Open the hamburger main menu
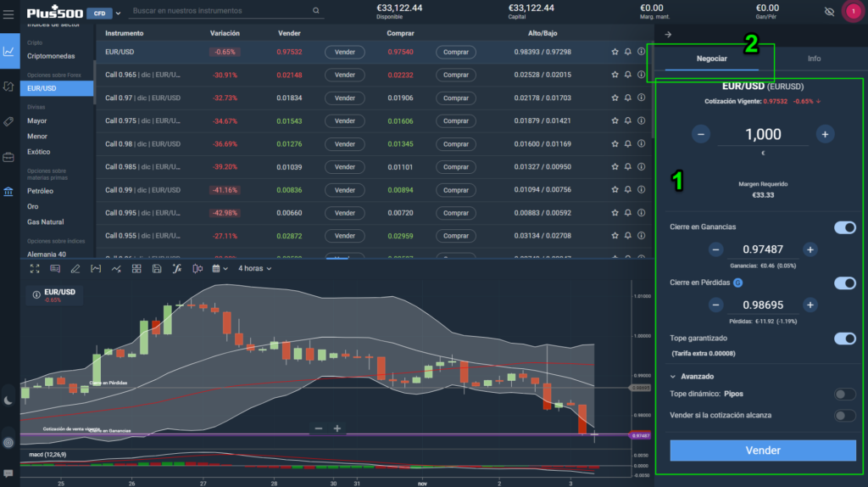Viewport: 868px width, 487px height. click(8, 14)
